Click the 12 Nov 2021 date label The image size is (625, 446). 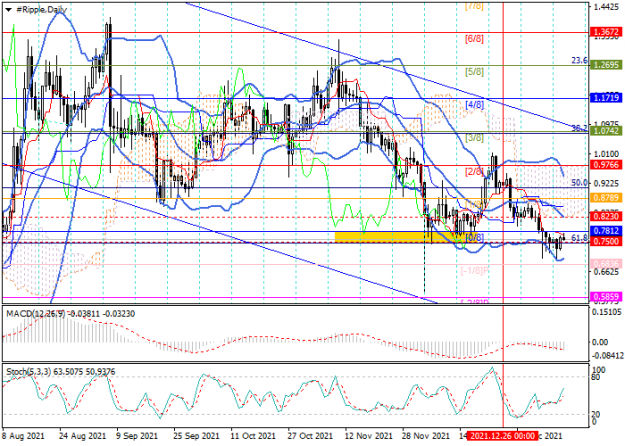tap(368, 436)
